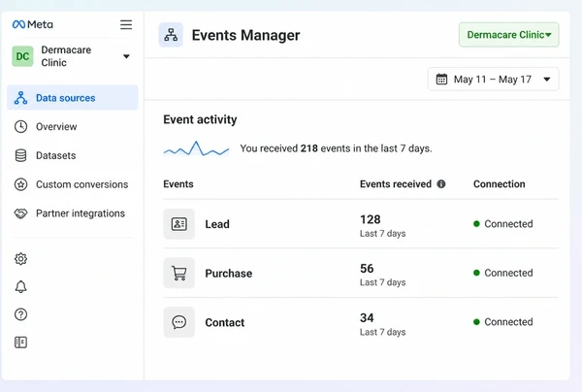
Task: Click the event activity sparkline chart
Action: pos(196,148)
